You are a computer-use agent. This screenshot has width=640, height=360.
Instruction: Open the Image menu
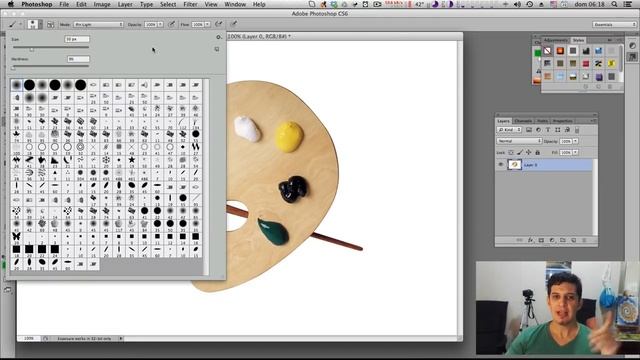pyautogui.click(x=102, y=4)
